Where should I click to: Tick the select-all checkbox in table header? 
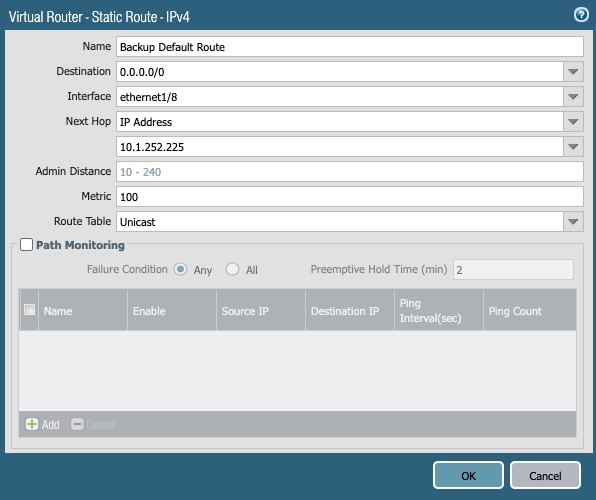coord(29,310)
